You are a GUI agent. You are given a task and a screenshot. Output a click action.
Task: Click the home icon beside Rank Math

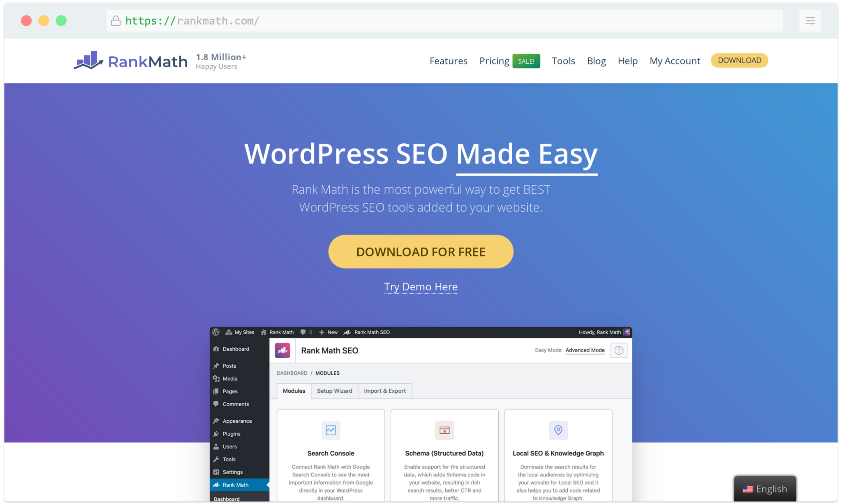(264, 332)
